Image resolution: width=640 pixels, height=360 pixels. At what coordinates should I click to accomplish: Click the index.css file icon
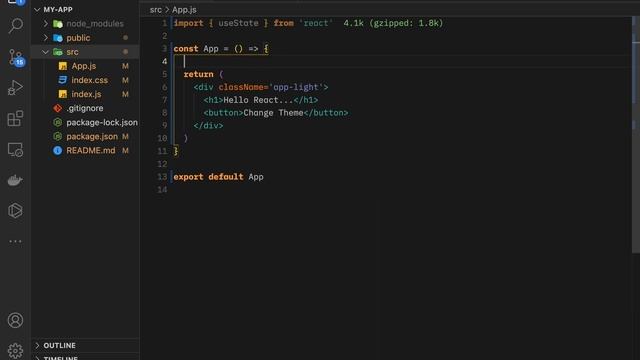(62, 80)
